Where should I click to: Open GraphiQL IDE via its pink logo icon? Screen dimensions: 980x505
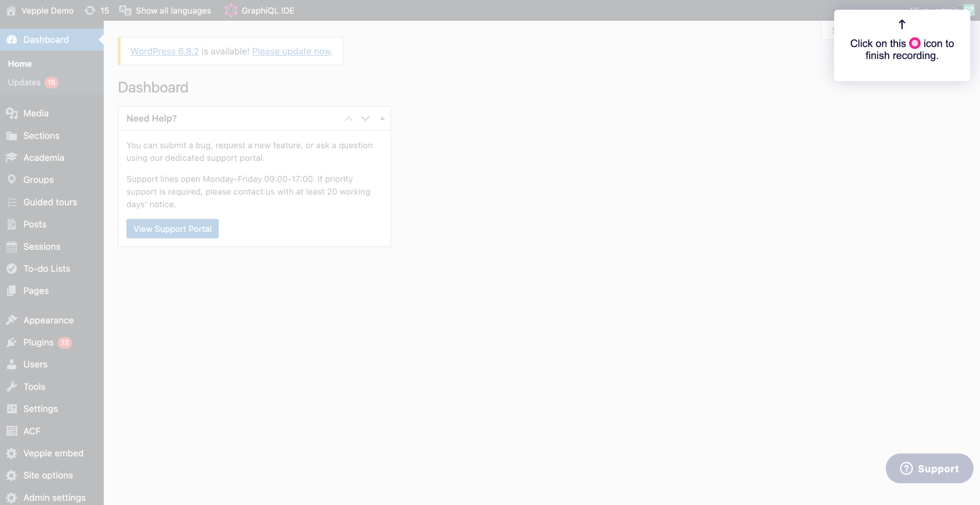click(x=231, y=10)
